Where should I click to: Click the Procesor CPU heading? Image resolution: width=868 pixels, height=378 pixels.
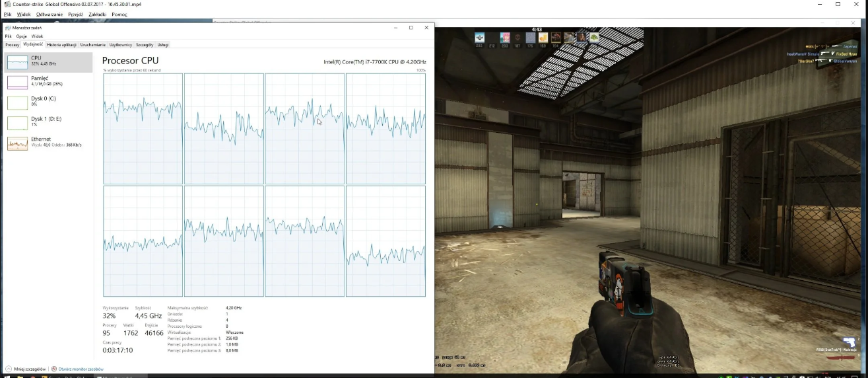(x=131, y=60)
